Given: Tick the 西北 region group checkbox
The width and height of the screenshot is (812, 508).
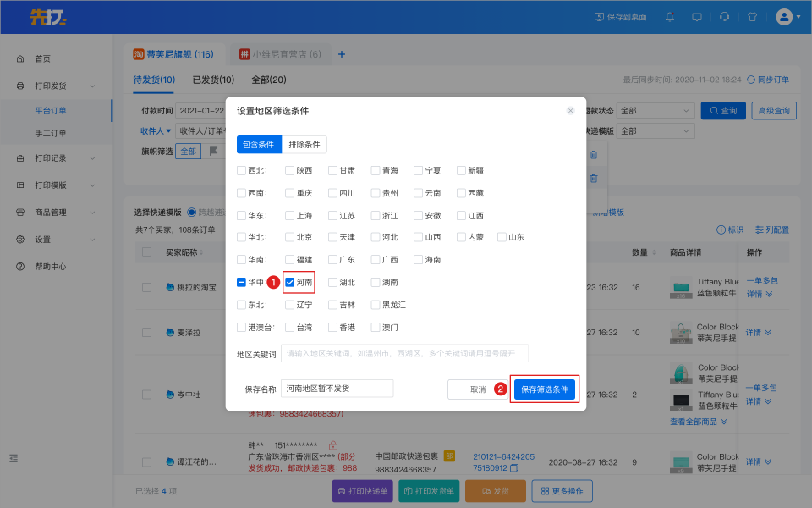Looking at the screenshot, I should pyautogui.click(x=242, y=170).
